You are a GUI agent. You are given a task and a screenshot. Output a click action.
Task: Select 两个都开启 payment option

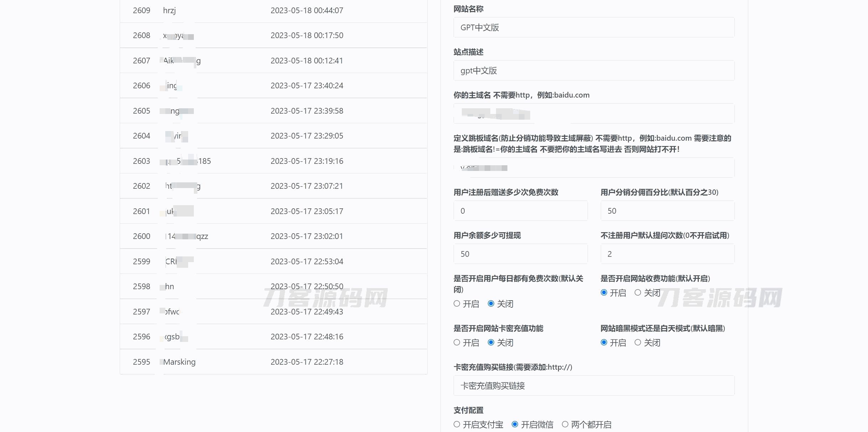[565, 425]
